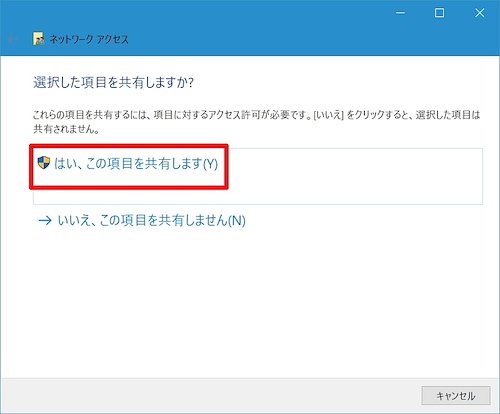The height and width of the screenshot is (414, 500).
Task: Click the キャンセル button
Action: click(x=456, y=396)
